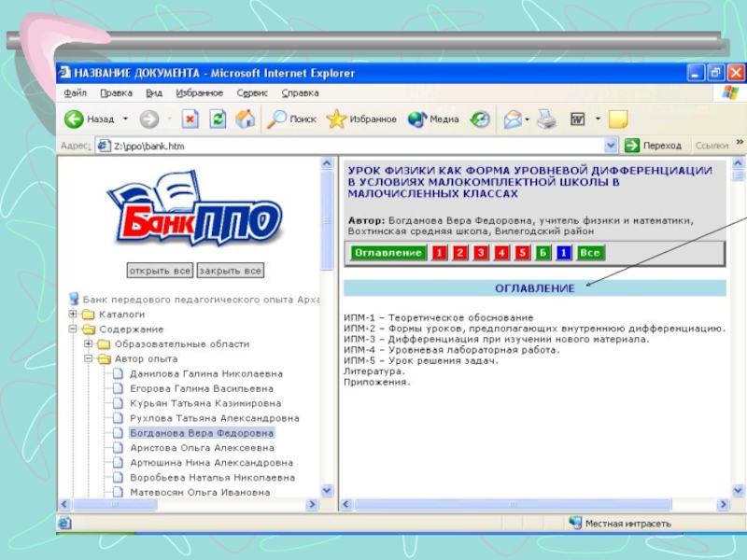Click the page icon in the address bar
The height and width of the screenshot is (560, 747).
[104, 146]
